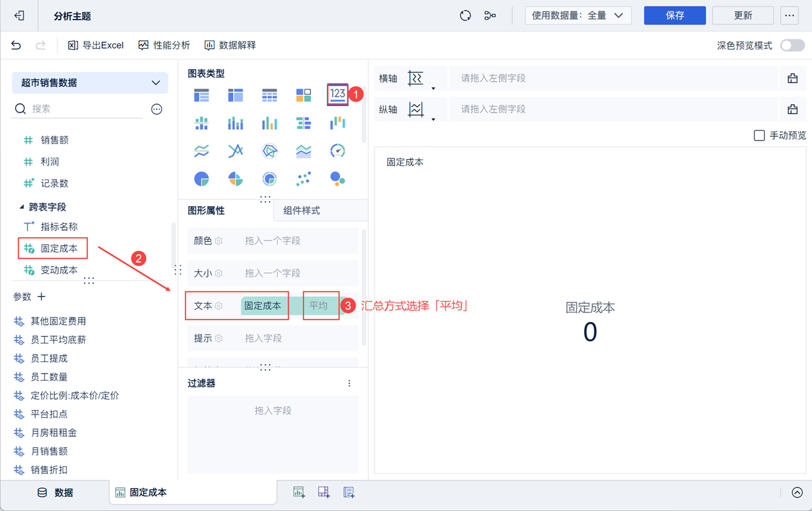Open the lineage view icon in header
812x511 pixels.
click(490, 16)
